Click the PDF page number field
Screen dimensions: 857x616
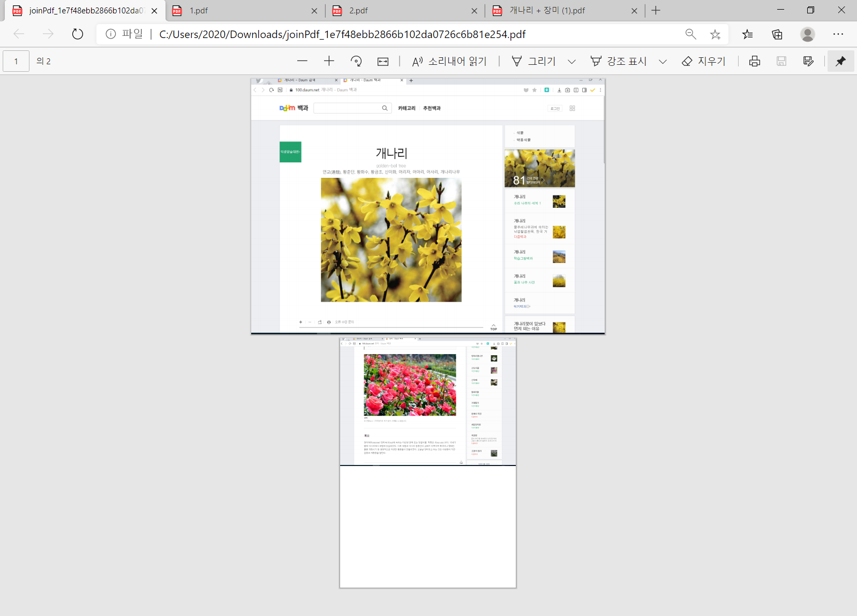pyautogui.click(x=16, y=62)
